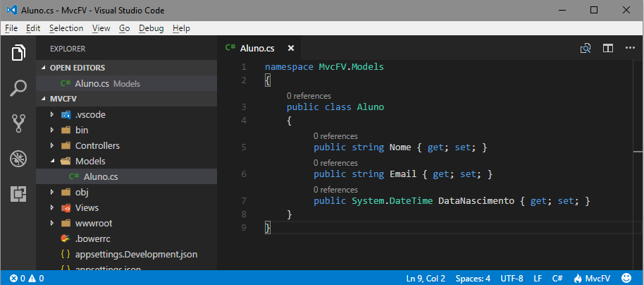
Task: Open the Explorer view in activity bar
Action: (18, 53)
